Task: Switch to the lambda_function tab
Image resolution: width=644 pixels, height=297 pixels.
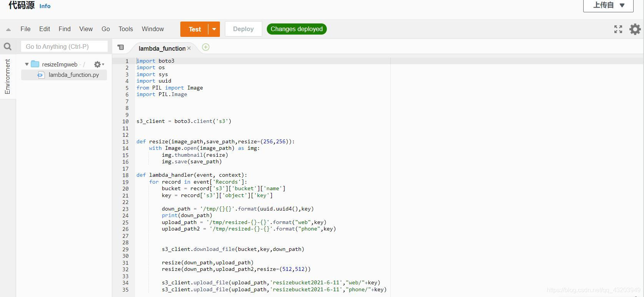Action: tap(162, 48)
